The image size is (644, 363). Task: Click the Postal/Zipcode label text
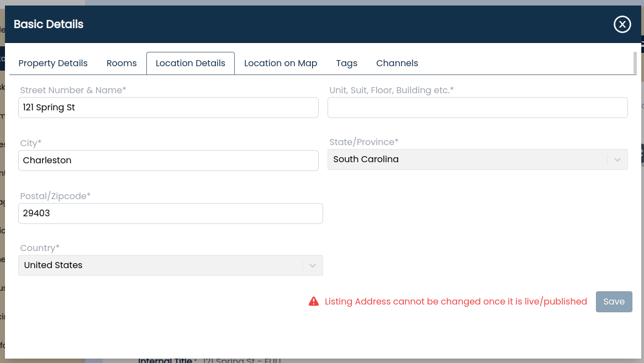point(55,196)
